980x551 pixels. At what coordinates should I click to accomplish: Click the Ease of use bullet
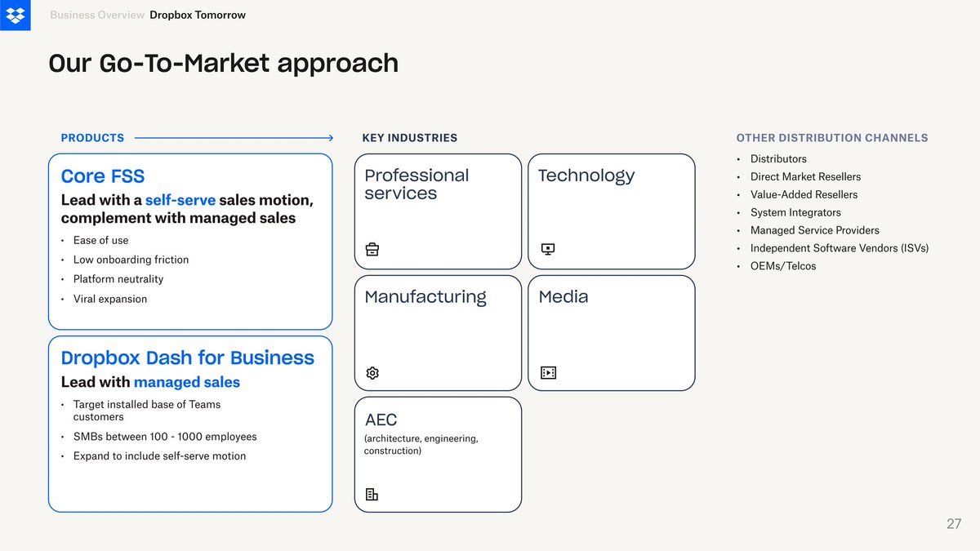100,240
